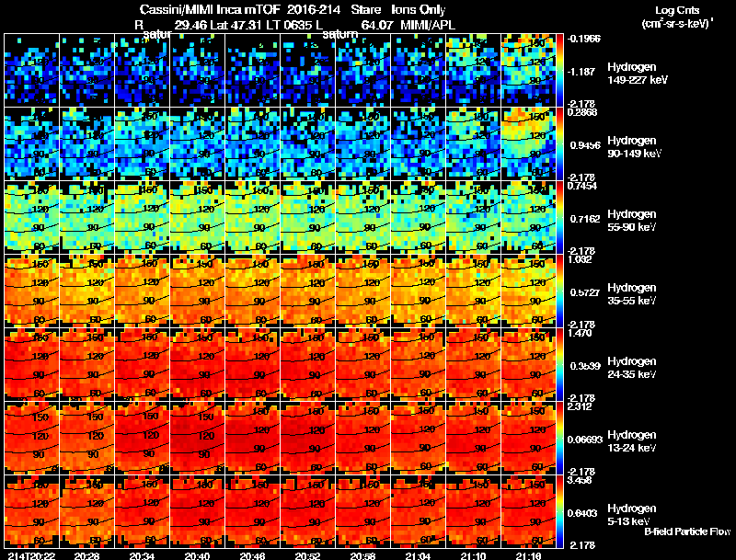736x560 pixels.
Task: Click the colorbar beside the 35-55 keV row
Action: coord(559,291)
